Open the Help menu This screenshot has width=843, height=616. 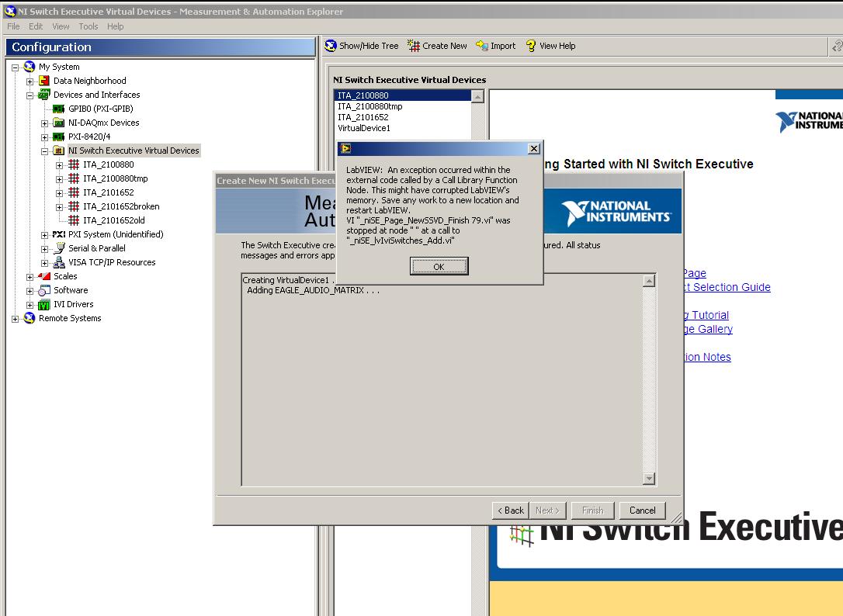pyautogui.click(x=115, y=26)
